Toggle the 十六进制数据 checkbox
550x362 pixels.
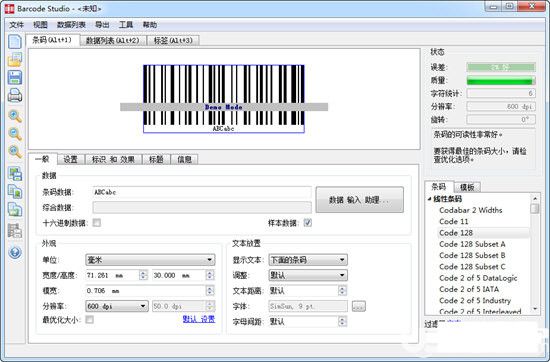(97, 223)
